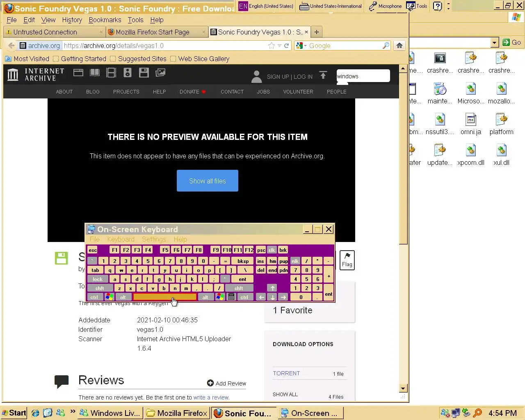
Task: Toggle left ctrl key on keyboard
Action: click(94, 297)
